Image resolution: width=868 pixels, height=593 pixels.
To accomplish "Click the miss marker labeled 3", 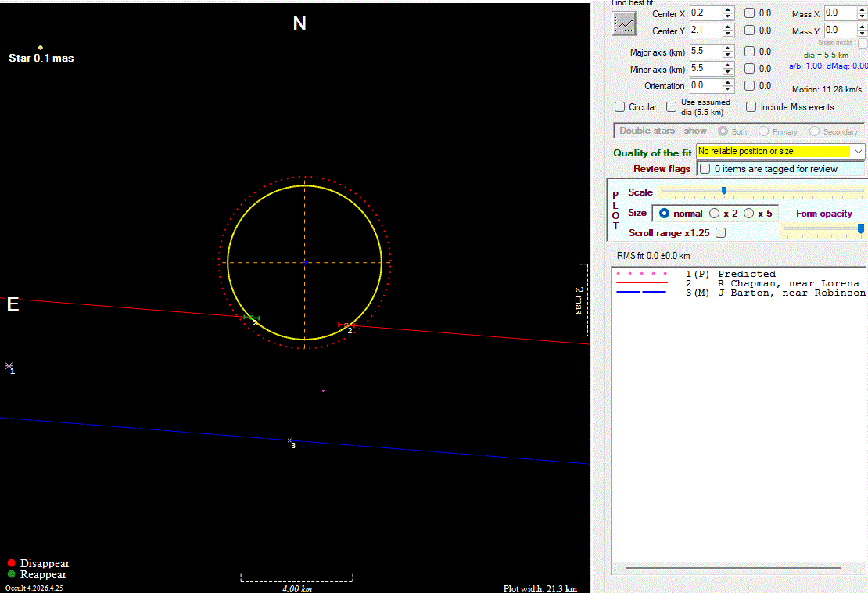I will (x=289, y=440).
